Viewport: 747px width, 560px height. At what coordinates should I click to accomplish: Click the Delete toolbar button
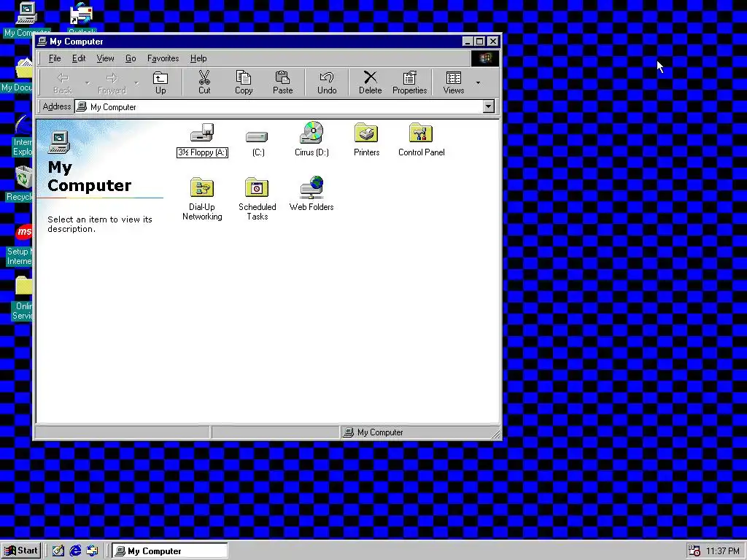coord(370,83)
